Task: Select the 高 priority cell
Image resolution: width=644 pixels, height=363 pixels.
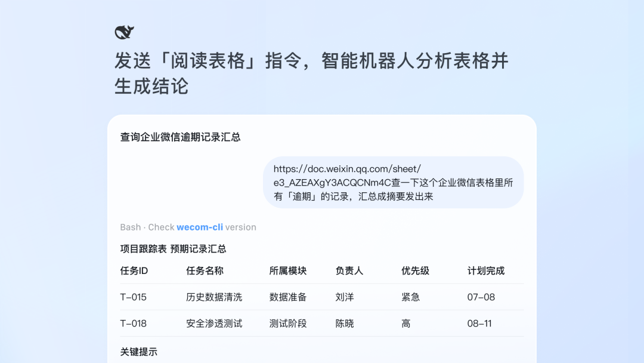Action: 406,324
